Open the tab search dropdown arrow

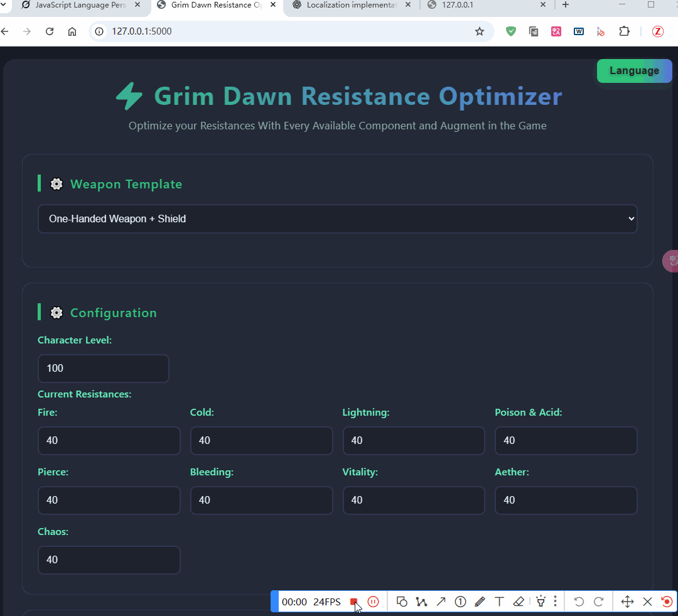point(3,5)
